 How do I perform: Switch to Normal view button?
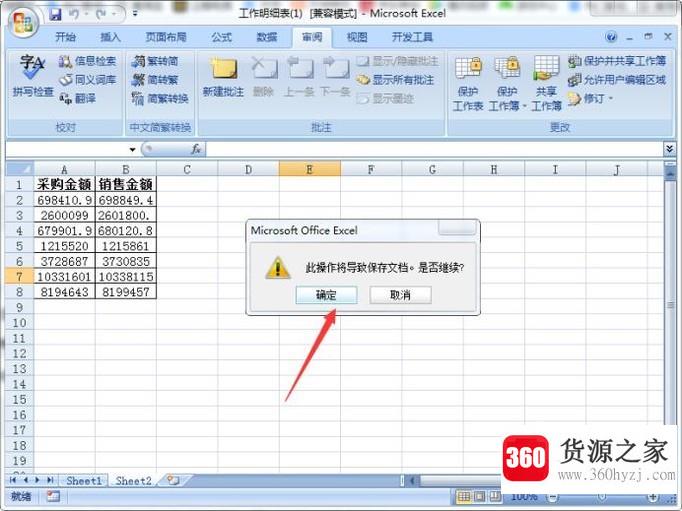click(464, 496)
